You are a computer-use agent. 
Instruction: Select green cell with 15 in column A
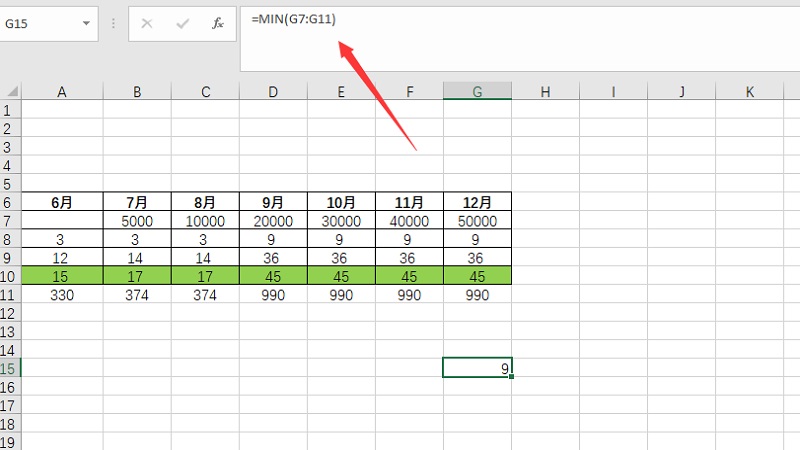[x=62, y=276]
